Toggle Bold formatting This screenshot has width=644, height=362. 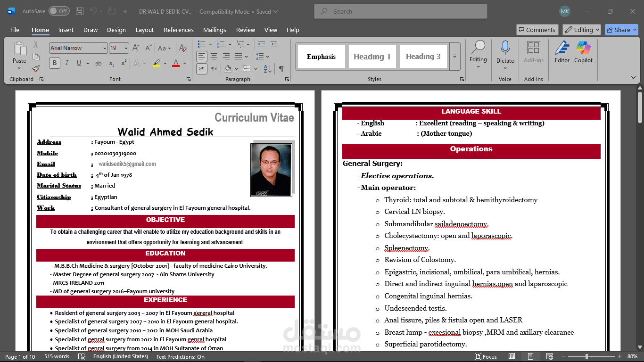54,63
